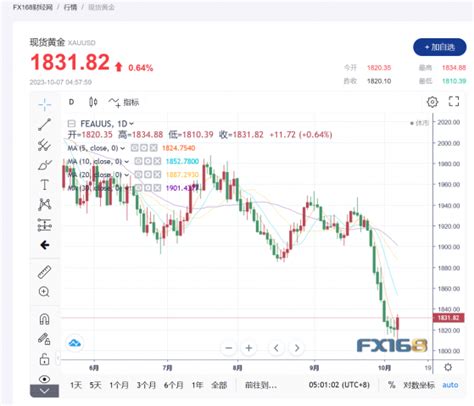Enter fullscreen chart mode
Viewport: 474px width, 406px height.
[x=454, y=101]
